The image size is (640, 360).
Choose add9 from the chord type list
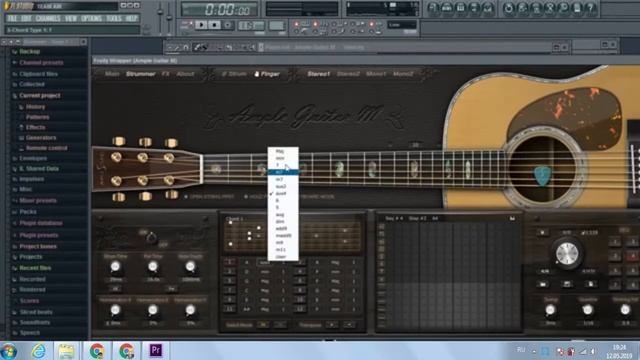click(x=283, y=229)
